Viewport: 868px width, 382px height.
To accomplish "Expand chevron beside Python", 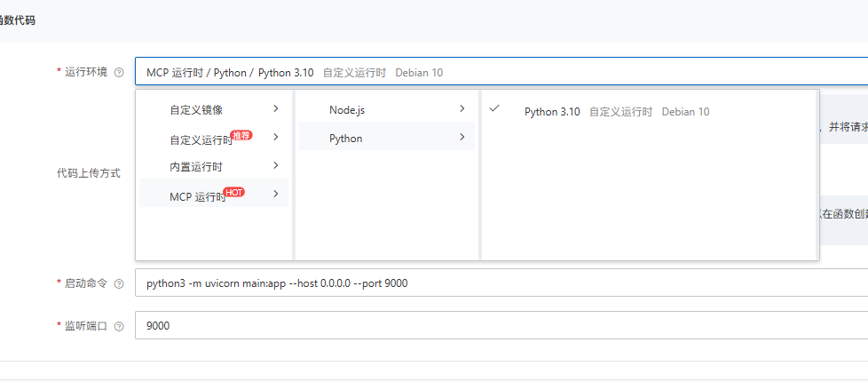I will point(462,137).
